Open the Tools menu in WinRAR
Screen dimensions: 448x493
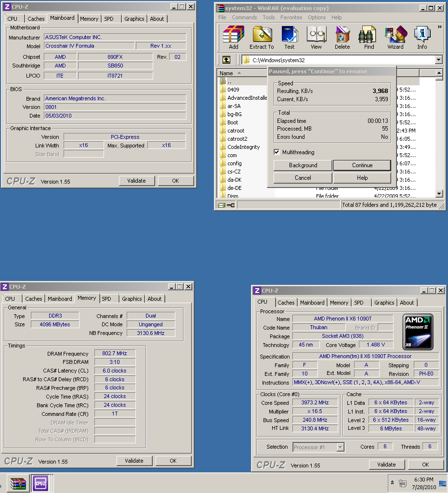pos(269,17)
